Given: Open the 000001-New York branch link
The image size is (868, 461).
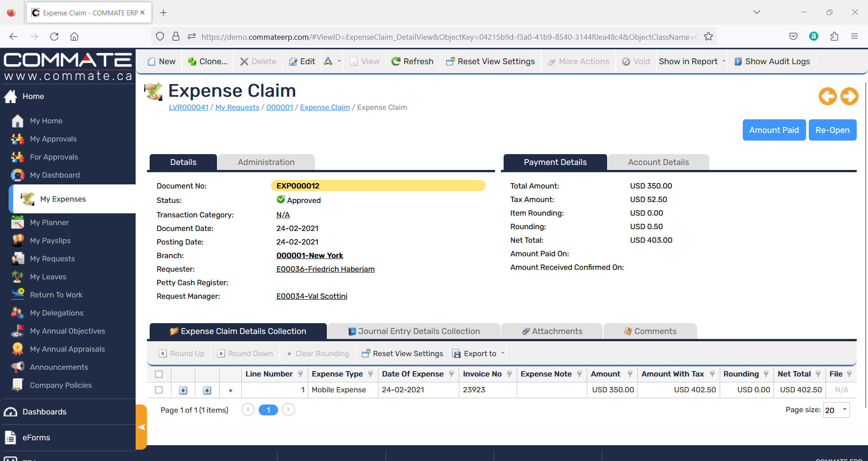Looking at the screenshot, I should tap(310, 255).
